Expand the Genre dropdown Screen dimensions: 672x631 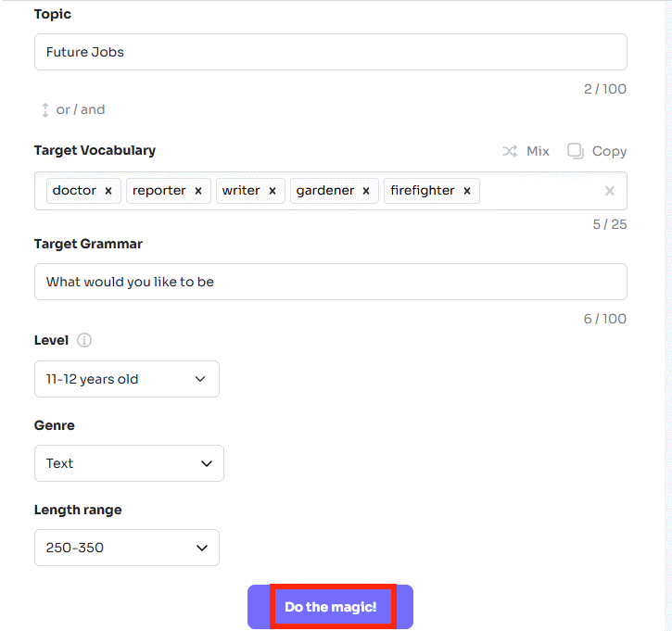(x=129, y=463)
